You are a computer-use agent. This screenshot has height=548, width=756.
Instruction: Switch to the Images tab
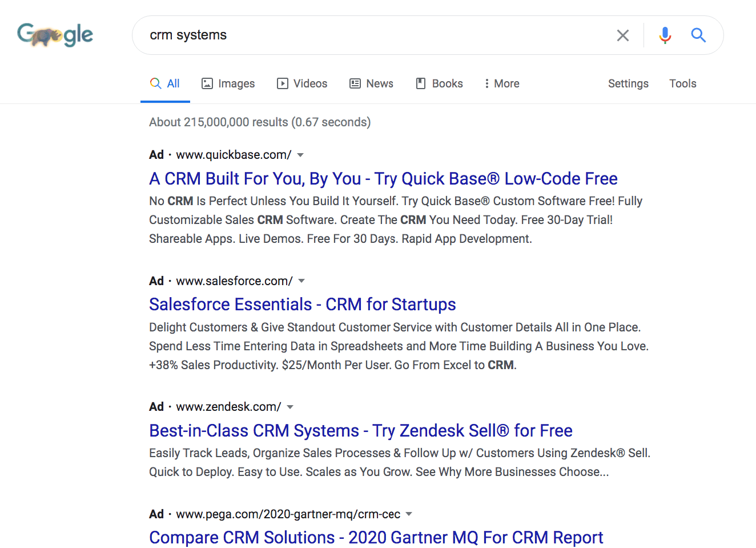228,83
